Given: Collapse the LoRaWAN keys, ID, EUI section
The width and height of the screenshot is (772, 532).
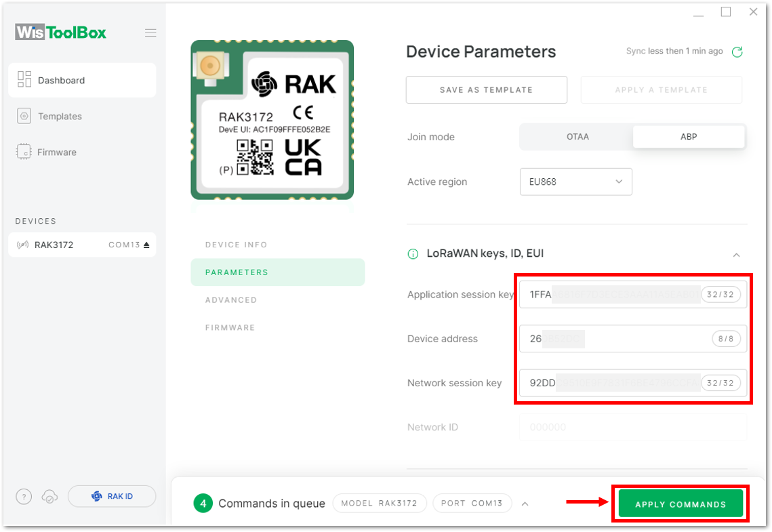Looking at the screenshot, I should (x=737, y=255).
